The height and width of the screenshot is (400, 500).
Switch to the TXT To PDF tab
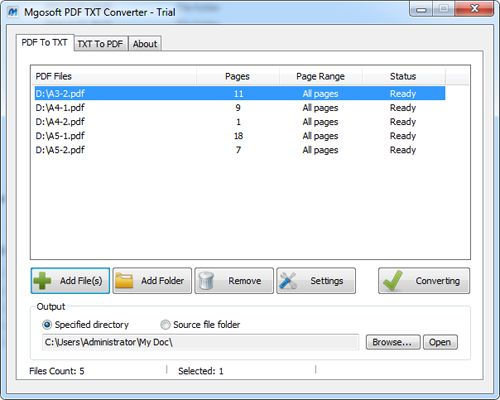pos(100,44)
